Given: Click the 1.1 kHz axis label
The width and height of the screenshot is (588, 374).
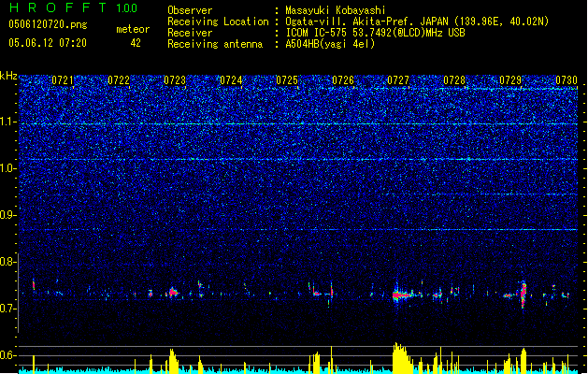Looking at the screenshot, I should coord(8,122).
